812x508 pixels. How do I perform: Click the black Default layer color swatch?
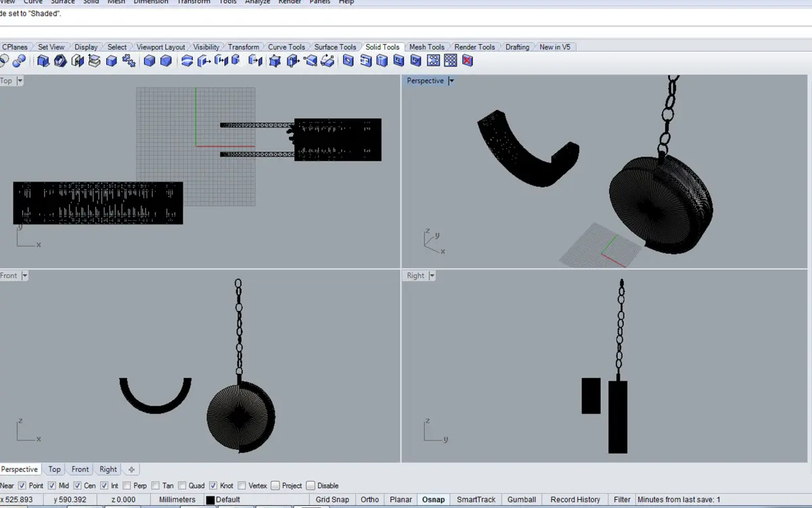click(210, 500)
